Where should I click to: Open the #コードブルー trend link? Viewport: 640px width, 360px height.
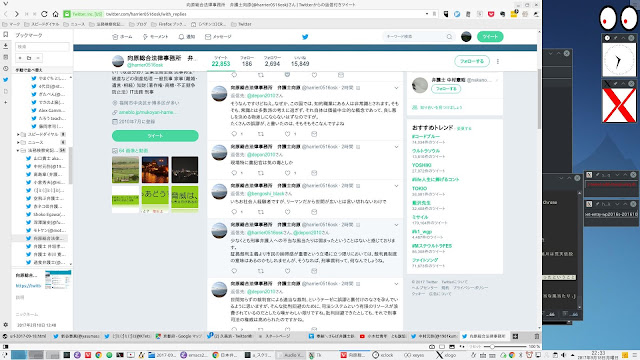[426, 137]
